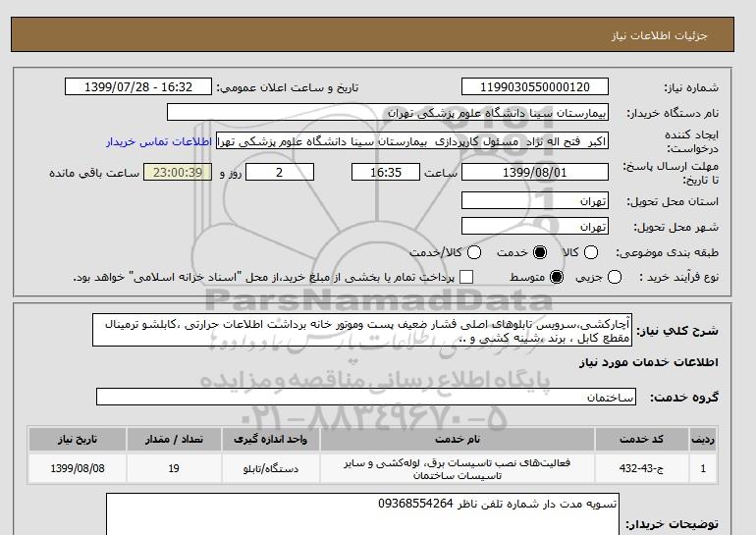Screen dimensions: 756x535
Task: Click the response deadline date 1399/08/01
Action: point(535,173)
